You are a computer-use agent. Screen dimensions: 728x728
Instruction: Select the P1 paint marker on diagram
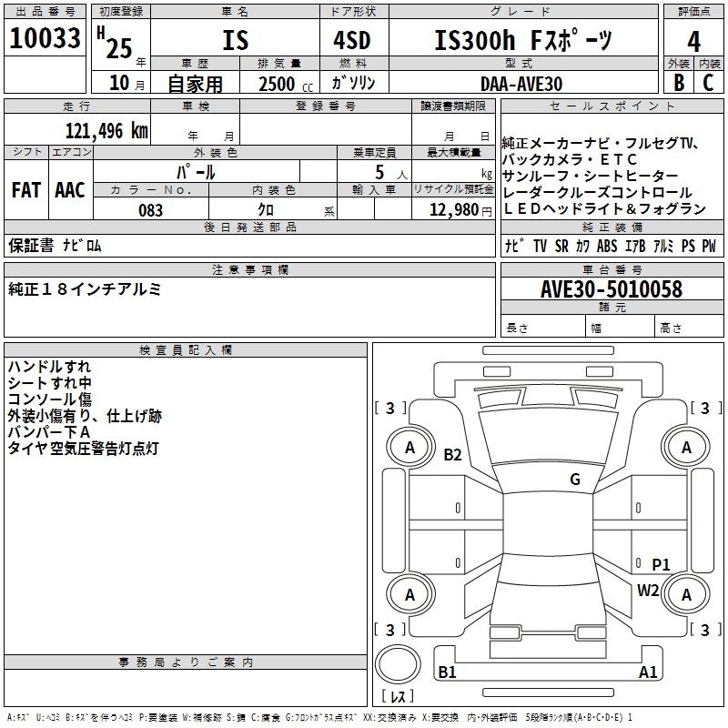tap(661, 565)
